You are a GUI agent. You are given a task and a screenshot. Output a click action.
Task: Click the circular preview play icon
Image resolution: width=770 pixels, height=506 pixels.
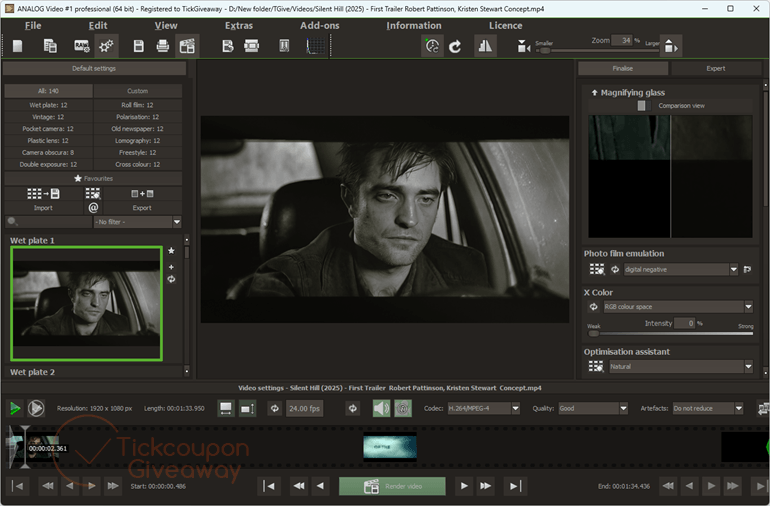pyautogui.click(x=36, y=408)
